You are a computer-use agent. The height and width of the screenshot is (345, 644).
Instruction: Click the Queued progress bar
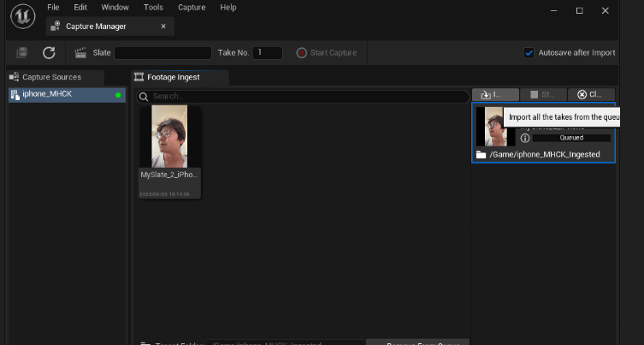pos(571,138)
